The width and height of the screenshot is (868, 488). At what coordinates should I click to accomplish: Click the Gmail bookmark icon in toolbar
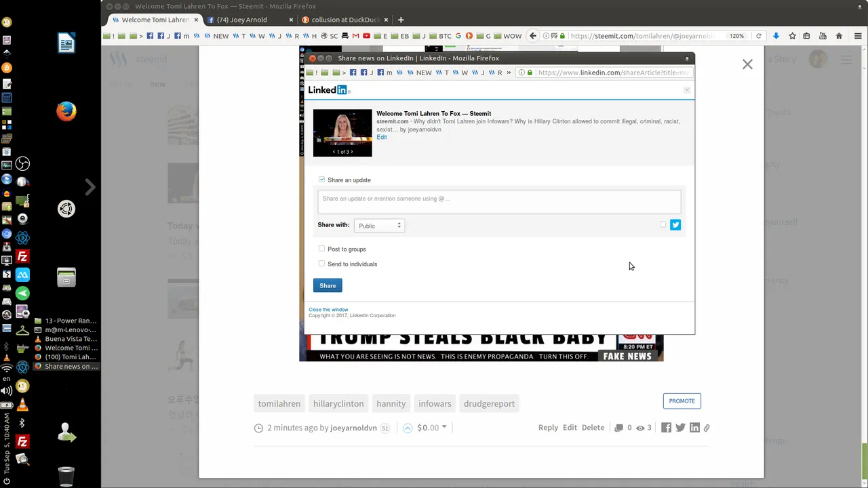point(355,36)
